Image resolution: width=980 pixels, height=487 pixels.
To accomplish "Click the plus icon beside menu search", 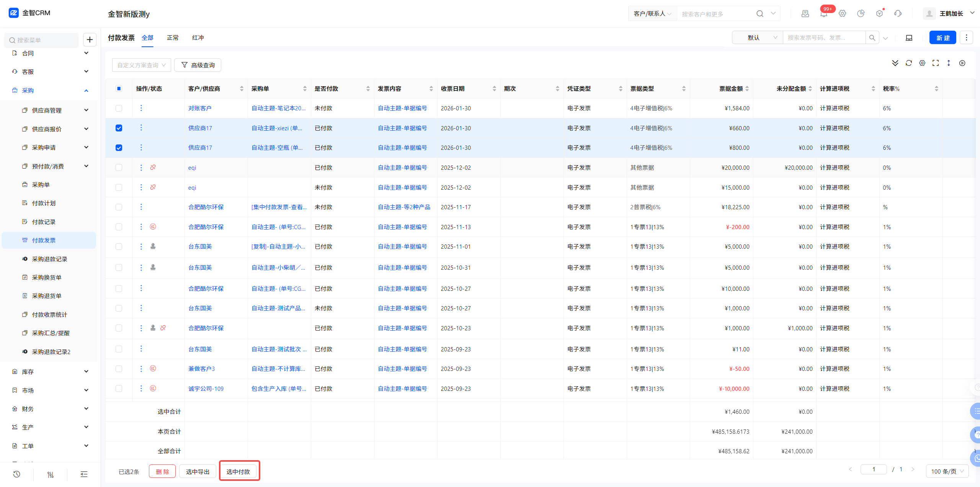I will pyautogui.click(x=90, y=39).
